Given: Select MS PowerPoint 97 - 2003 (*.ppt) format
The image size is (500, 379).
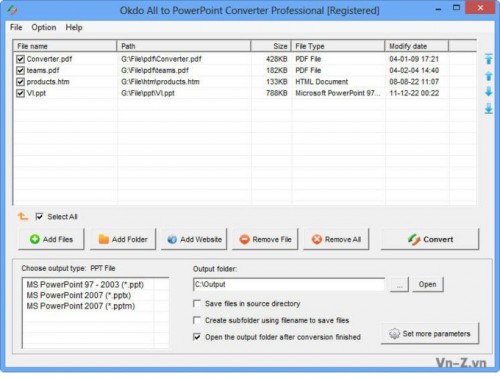Looking at the screenshot, I should [85, 285].
